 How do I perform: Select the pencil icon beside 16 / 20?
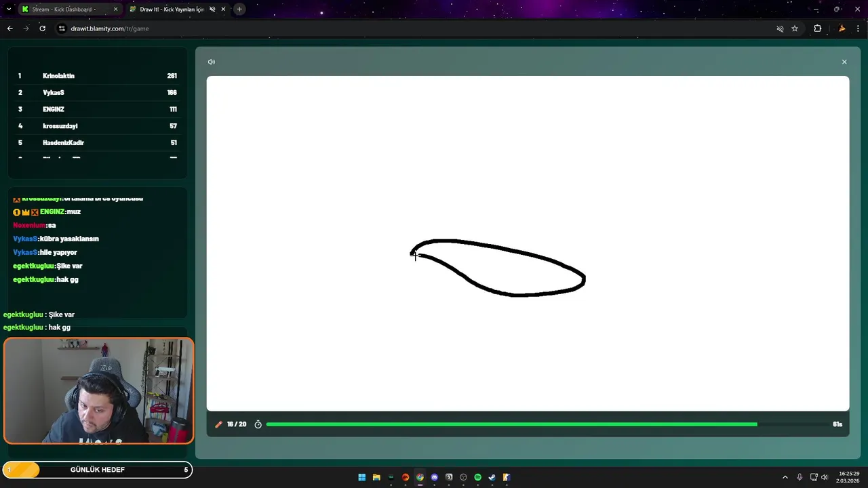point(218,424)
